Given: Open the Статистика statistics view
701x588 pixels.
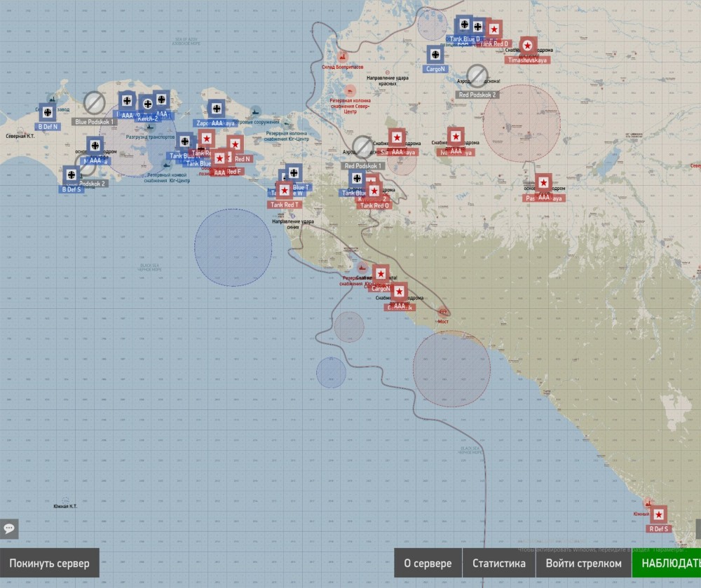Looking at the screenshot, I should pos(499,563).
